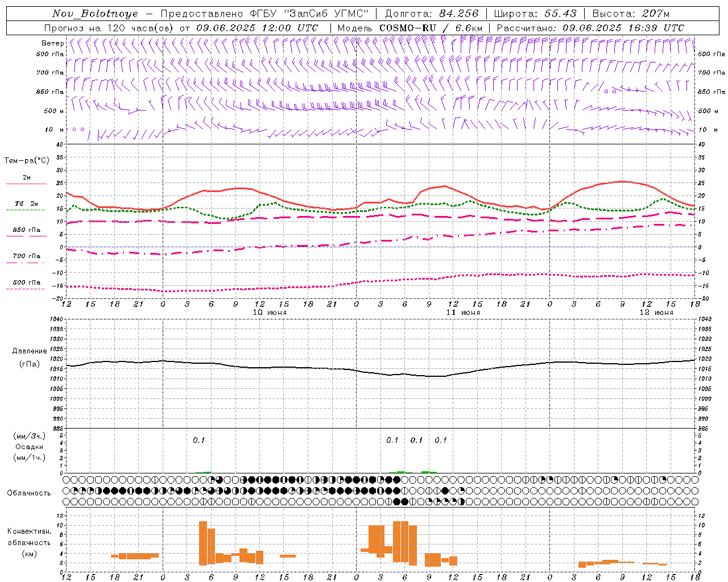Click the "10 июня" date label
The width and height of the screenshot is (728, 582).
pos(270,313)
